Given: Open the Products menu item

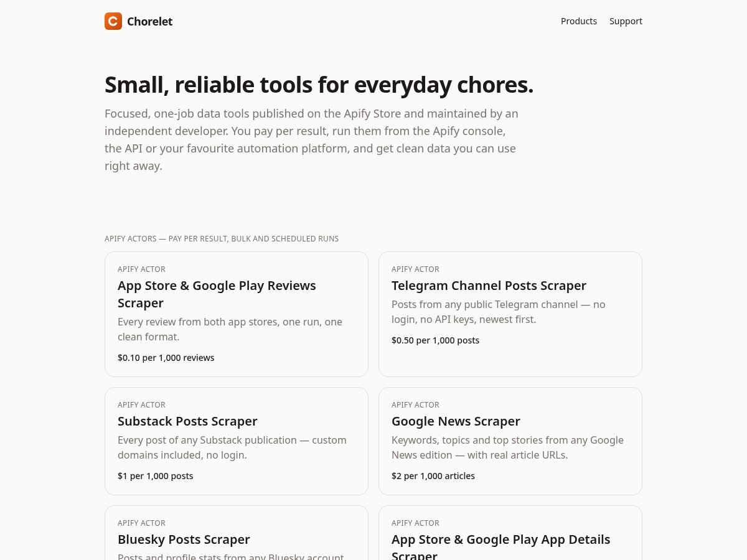Looking at the screenshot, I should point(579,21).
